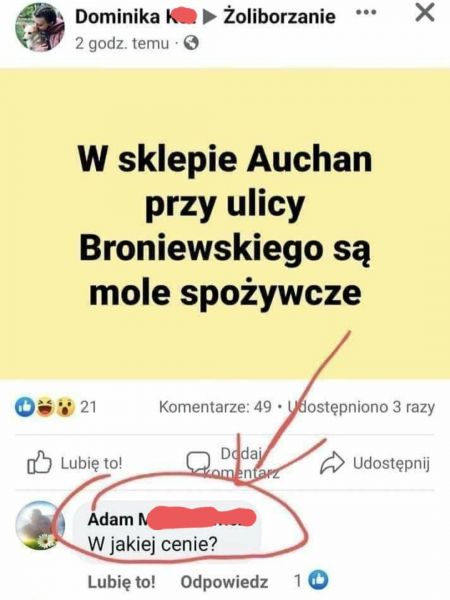Viewport: 450px width, 600px height.
Task: Click the Lubię to! thumbs-up button
Action: (x=75, y=463)
